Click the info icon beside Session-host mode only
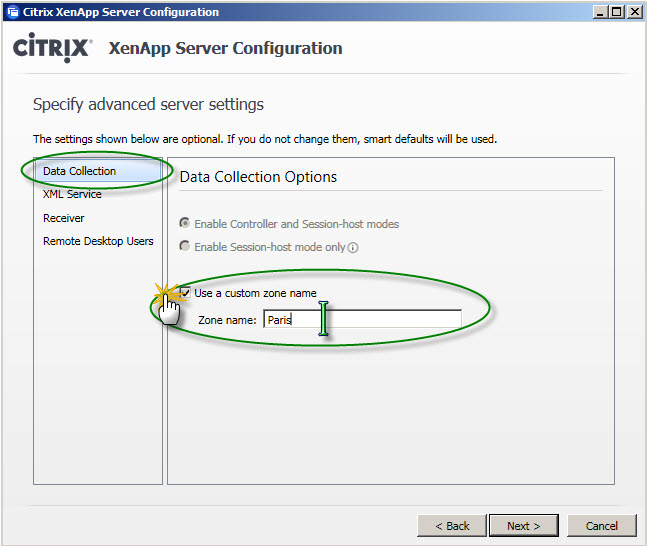Viewport: 647px width, 546px height. pyautogui.click(x=353, y=248)
